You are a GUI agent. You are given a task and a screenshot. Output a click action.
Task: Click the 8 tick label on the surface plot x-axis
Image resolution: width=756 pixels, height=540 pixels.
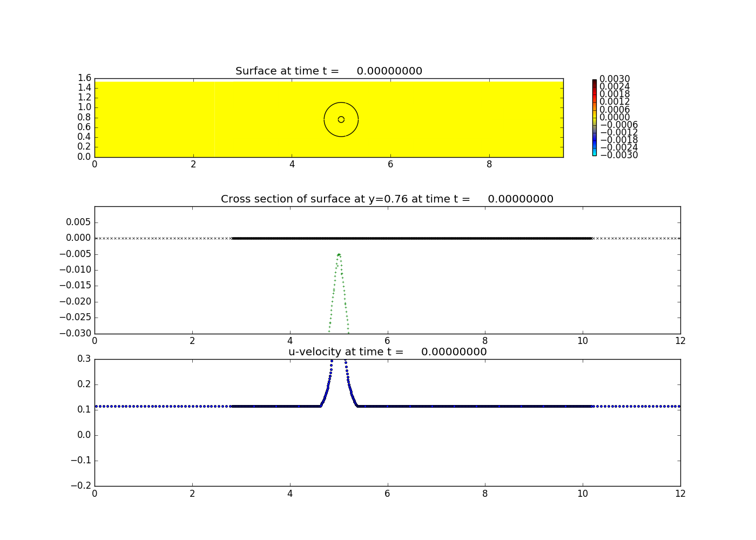(x=489, y=164)
